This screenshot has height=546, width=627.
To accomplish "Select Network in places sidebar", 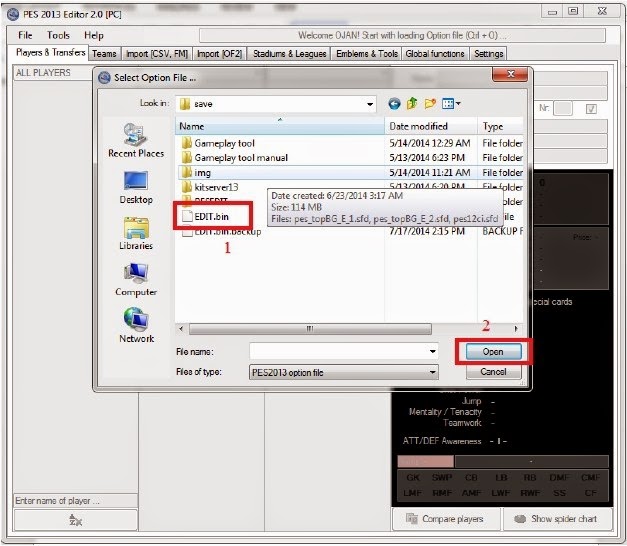I will click(x=136, y=326).
